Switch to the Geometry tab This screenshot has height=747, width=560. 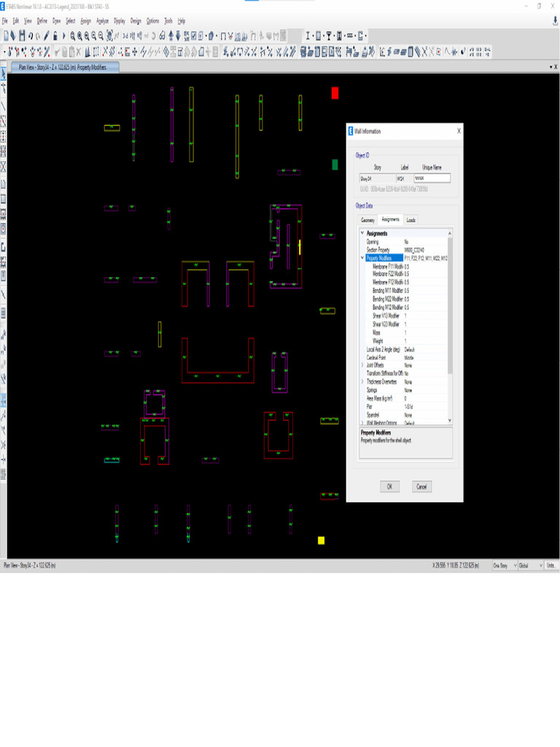click(x=367, y=220)
